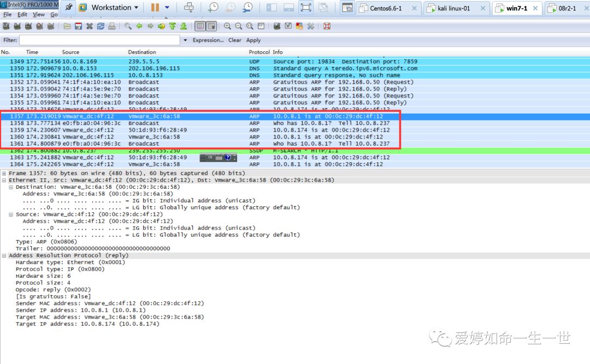The image size is (590, 364).
Task: Take a VM snapshot icon
Action: coord(214,8)
